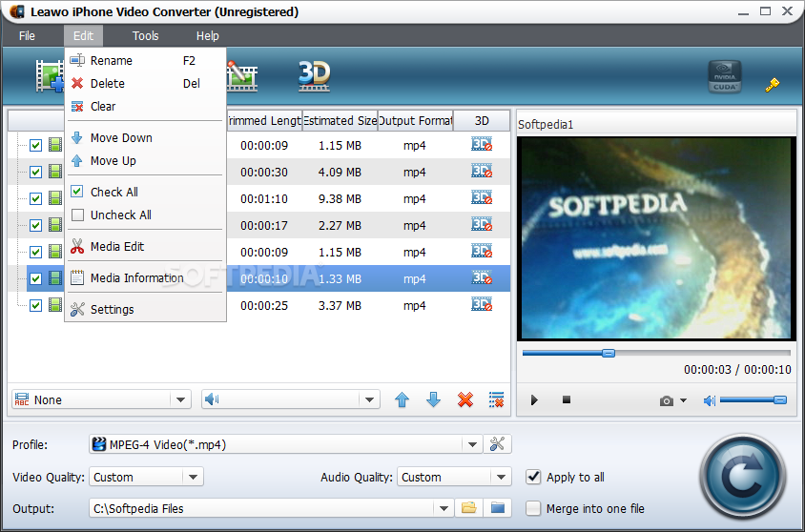Screen dimensions: 805x532
Task: Open Settings from Edit menu
Action: tap(145, 309)
